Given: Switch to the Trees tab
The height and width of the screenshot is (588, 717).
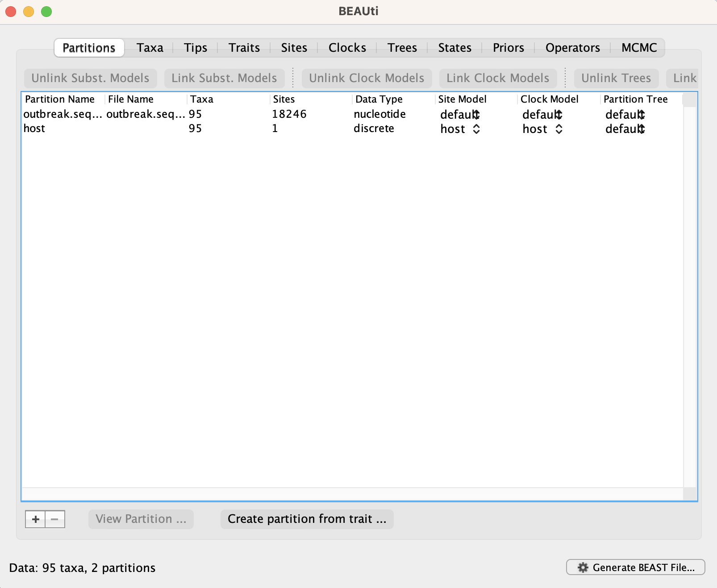Looking at the screenshot, I should 402,48.
